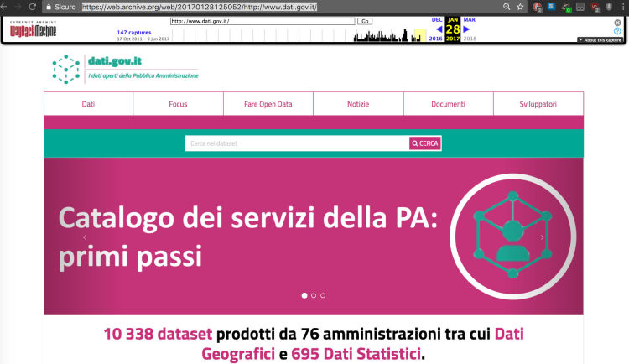
Task: Click the secure lock icon
Action: click(x=49, y=7)
